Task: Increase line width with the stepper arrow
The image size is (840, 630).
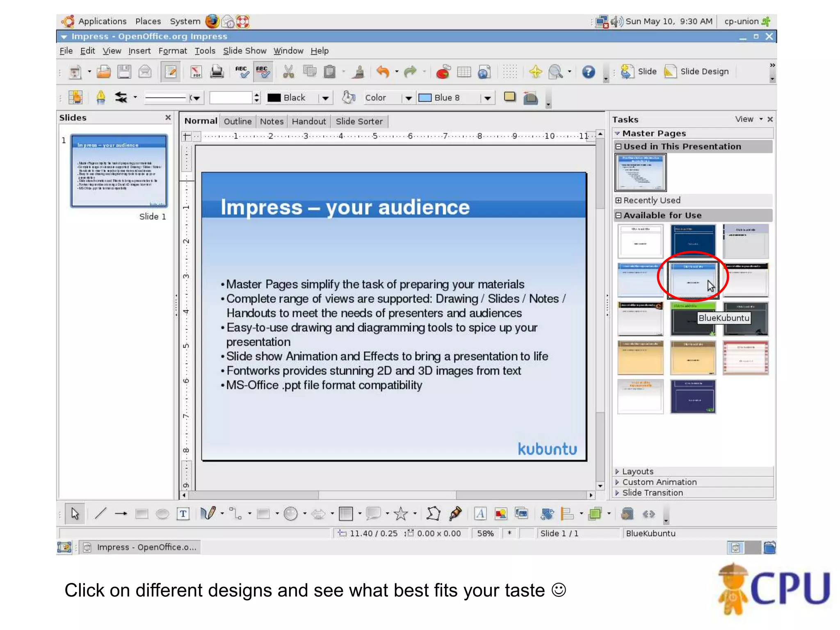Action: pyautogui.click(x=257, y=95)
